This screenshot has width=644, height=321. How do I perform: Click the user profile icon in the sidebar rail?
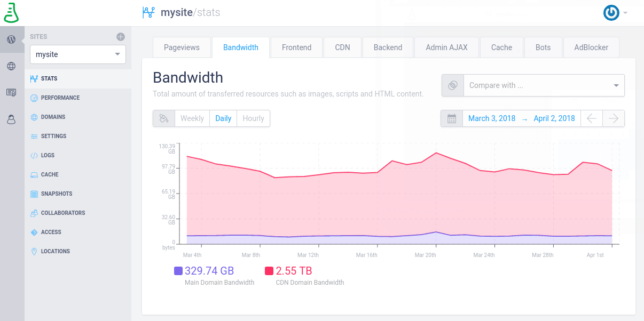[x=11, y=119]
